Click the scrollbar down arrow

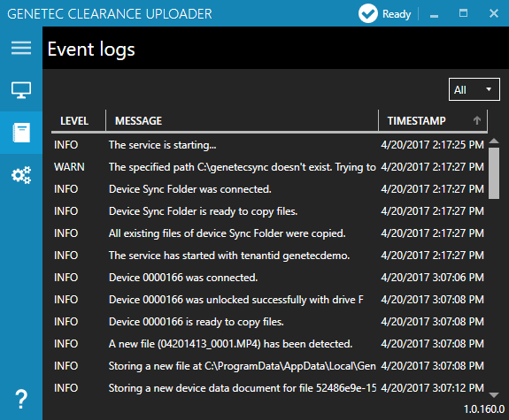494,394
